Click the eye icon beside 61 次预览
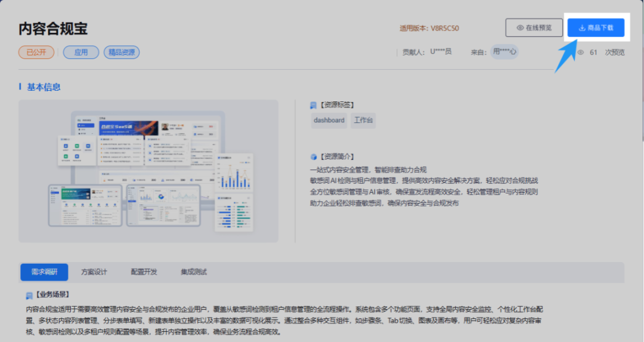Viewport: 644px width, 342px height. tap(580, 52)
